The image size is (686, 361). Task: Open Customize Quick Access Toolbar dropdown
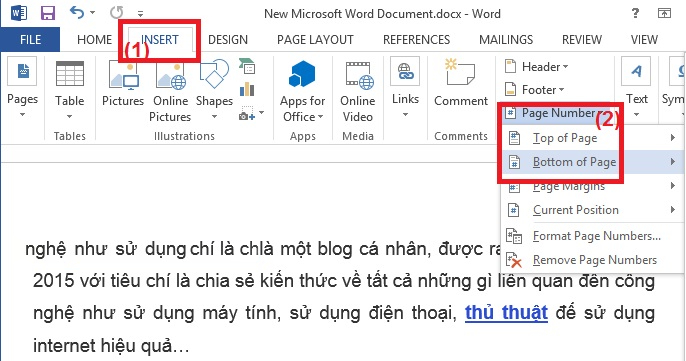[140, 14]
